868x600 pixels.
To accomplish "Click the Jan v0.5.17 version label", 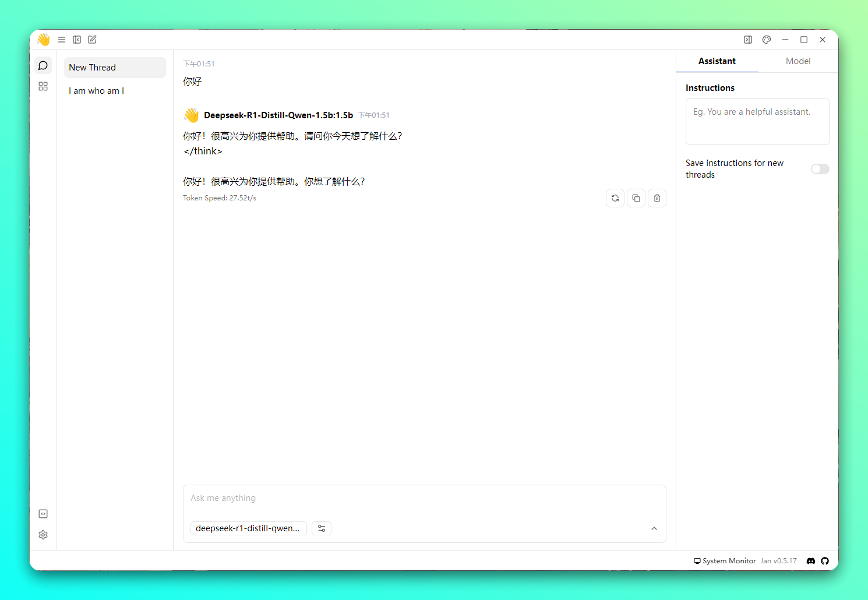I will pyautogui.click(x=778, y=561).
